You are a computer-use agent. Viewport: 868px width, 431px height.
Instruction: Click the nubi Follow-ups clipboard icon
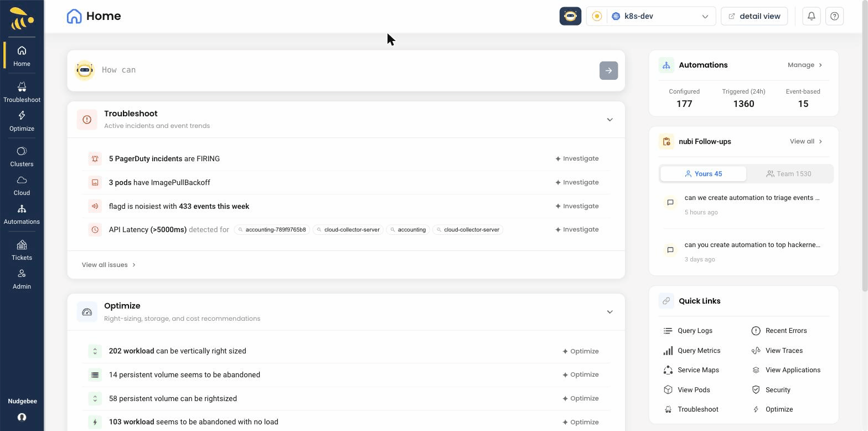click(666, 141)
